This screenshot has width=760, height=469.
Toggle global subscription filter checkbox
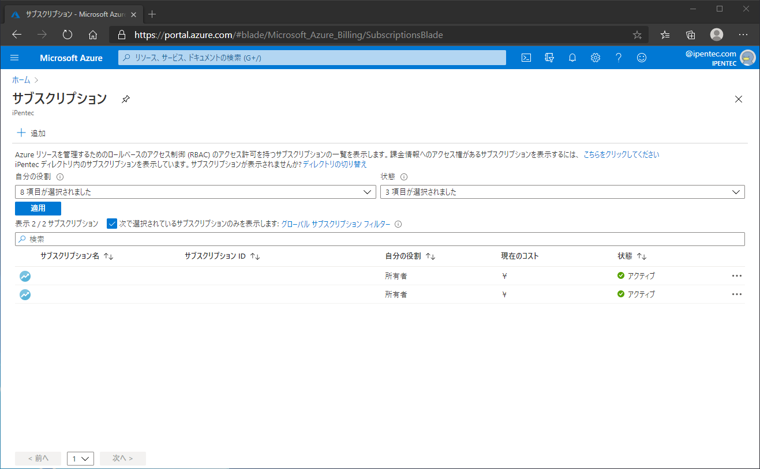click(112, 223)
